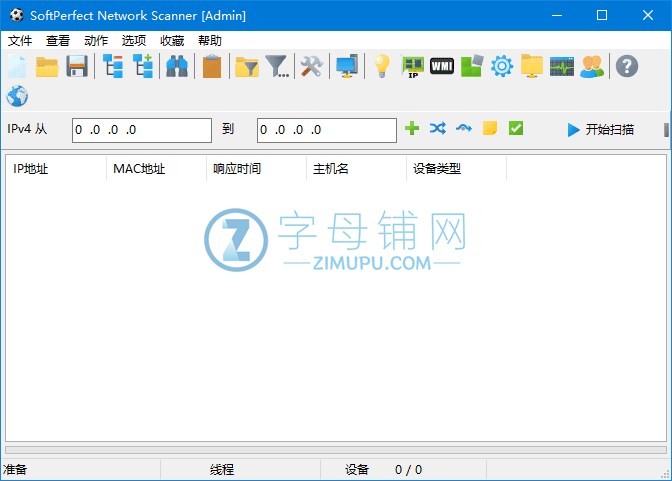The height and width of the screenshot is (481, 672).
Task: Open the 收藏 menu
Action: 172,41
